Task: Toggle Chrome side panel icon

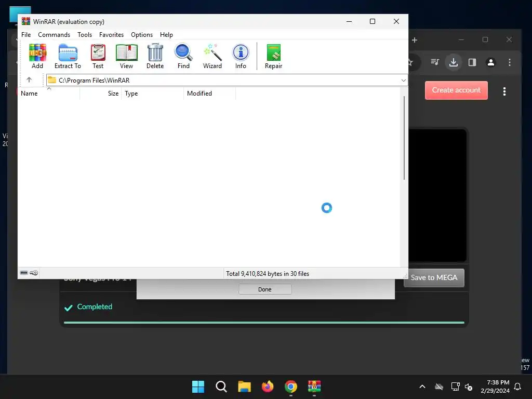Action: 472,62
